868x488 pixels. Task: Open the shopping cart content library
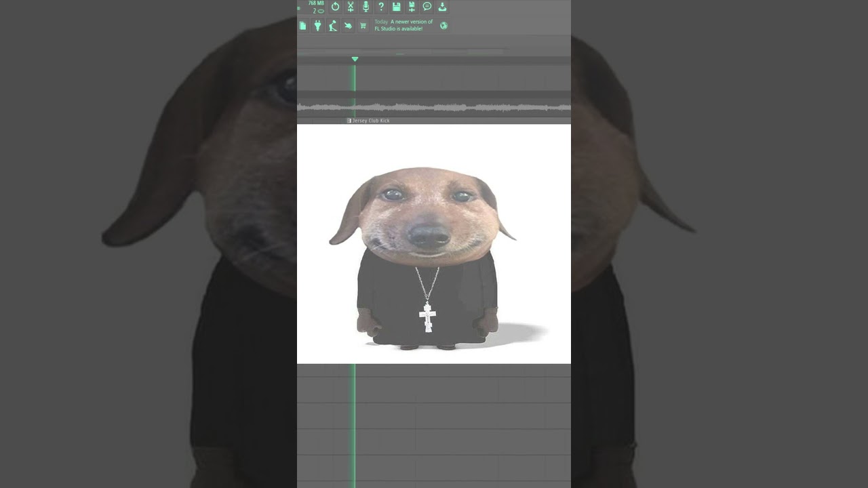tap(363, 26)
